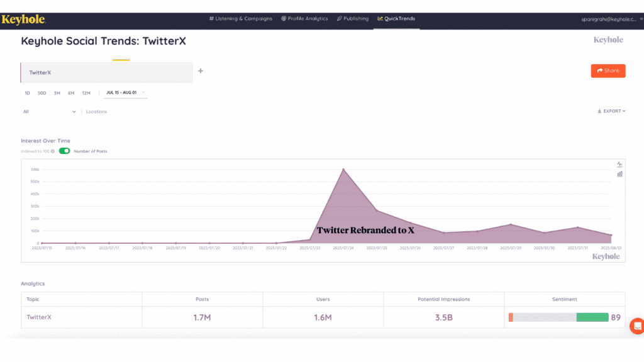The width and height of the screenshot is (644, 362).
Task: Click the info icon beside Indexed to 100
Action: (x=53, y=151)
